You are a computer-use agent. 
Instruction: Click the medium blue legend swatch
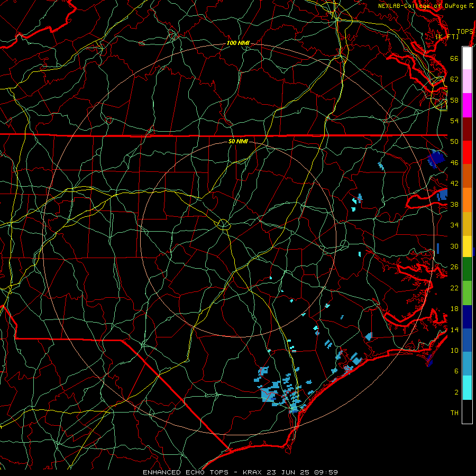(x=467, y=340)
